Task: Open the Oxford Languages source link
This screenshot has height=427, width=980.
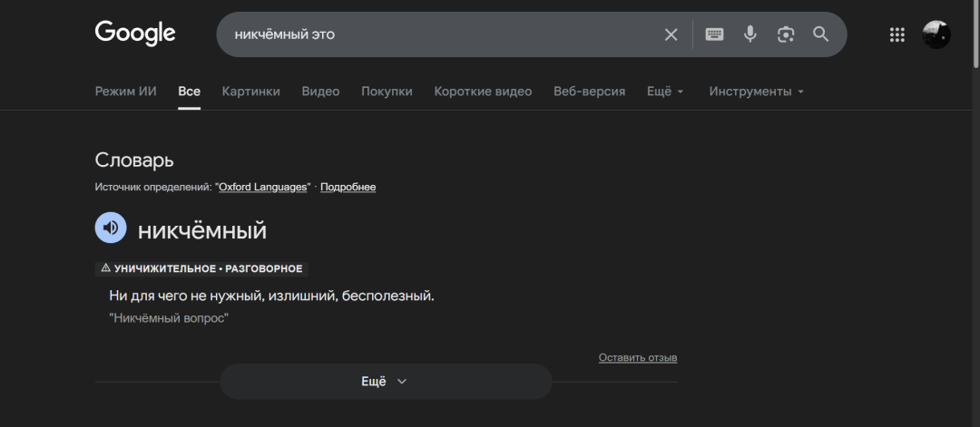Action: (x=263, y=187)
